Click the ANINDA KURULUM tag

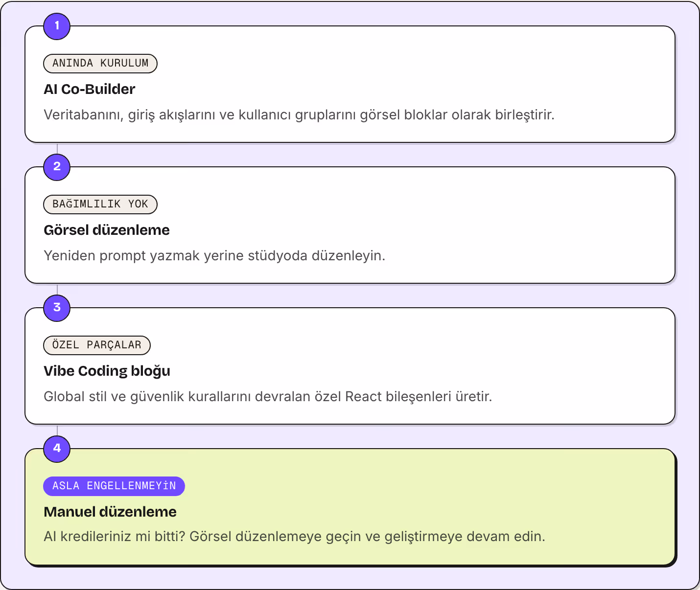100,63
